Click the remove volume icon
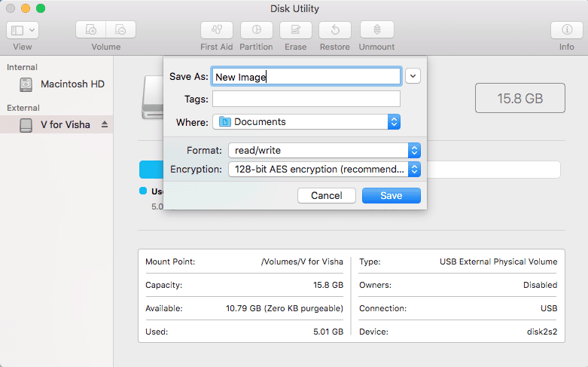This screenshot has width=588, height=367. [120, 29]
